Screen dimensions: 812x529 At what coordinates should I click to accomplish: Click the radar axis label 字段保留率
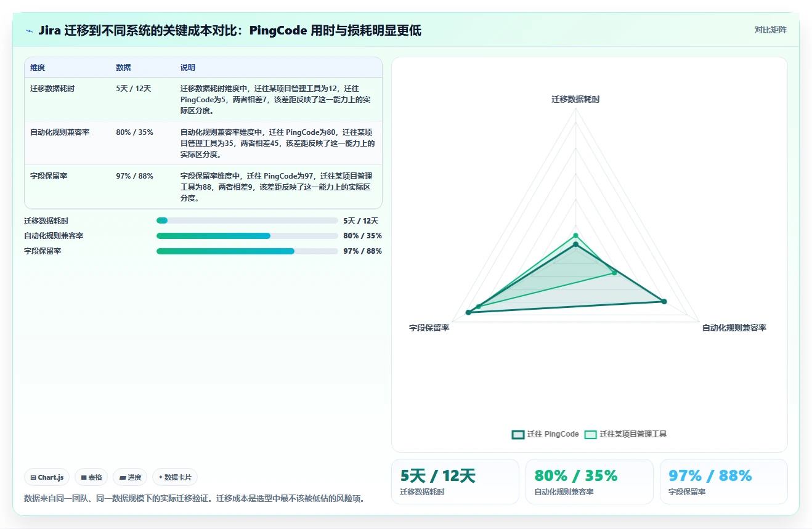click(429, 328)
